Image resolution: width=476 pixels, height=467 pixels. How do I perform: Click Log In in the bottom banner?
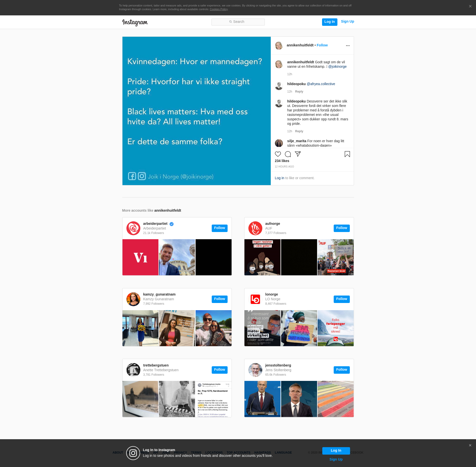(336, 451)
